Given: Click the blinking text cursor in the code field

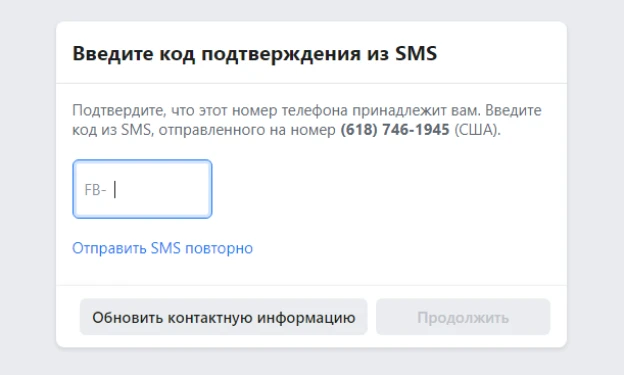Looking at the screenshot, I should tap(115, 189).
